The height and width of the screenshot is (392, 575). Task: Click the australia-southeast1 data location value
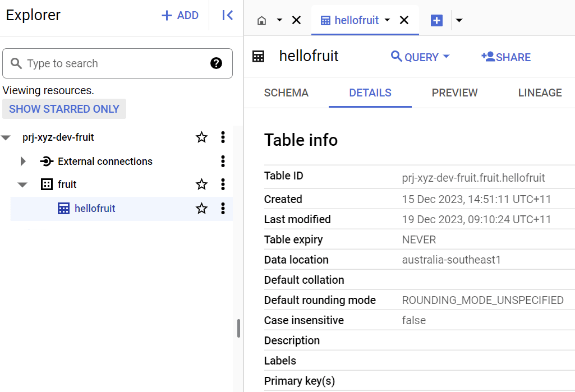452,260
